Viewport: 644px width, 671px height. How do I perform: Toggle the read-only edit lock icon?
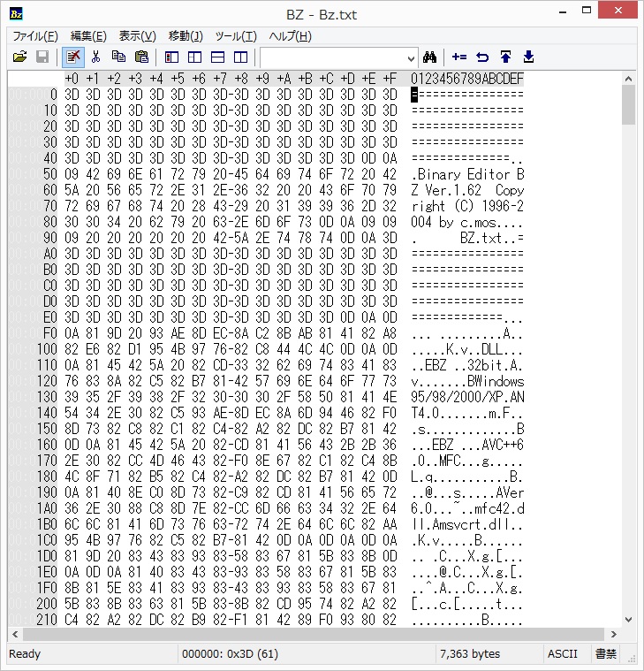(73, 57)
